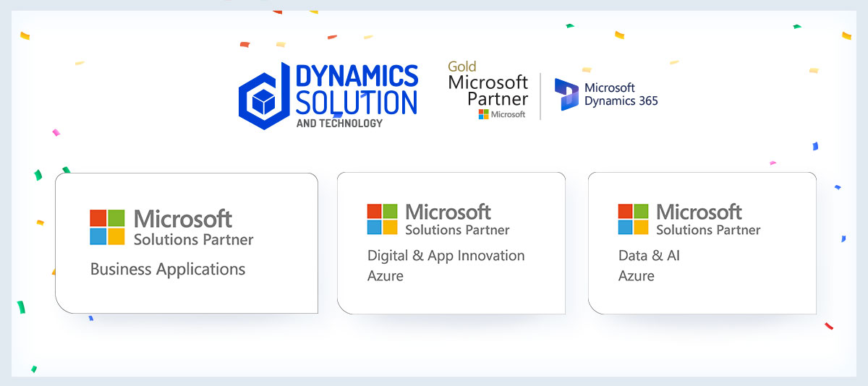Click the 'AND TECHNOLOGY' text
The width and height of the screenshot is (868, 386).
tap(339, 123)
